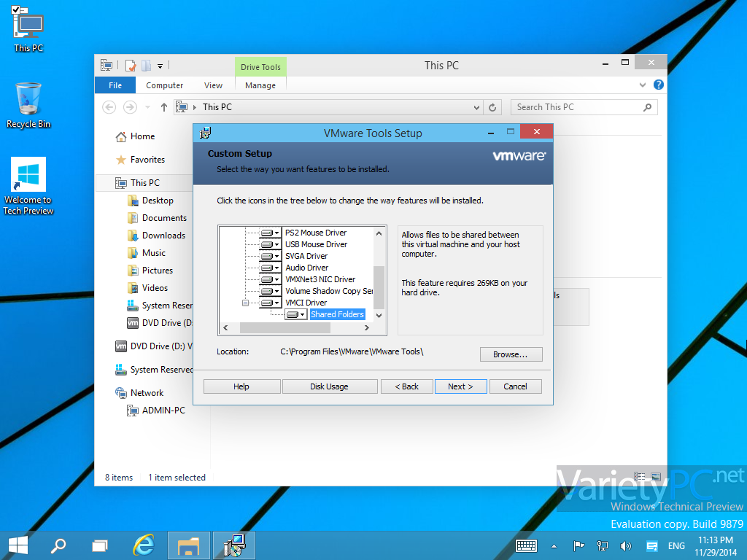Select SVGA Driver feature text
The width and height of the screenshot is (747, 560).
[x=306, y=256]
